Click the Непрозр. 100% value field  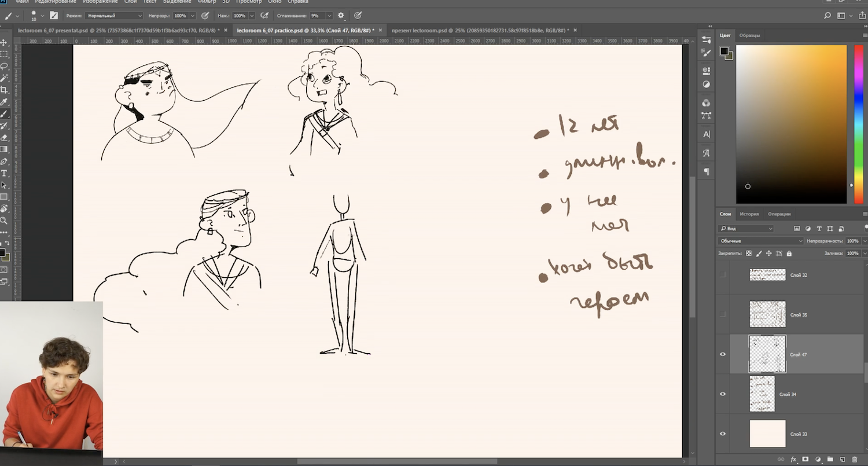click(x=180, y=16)
